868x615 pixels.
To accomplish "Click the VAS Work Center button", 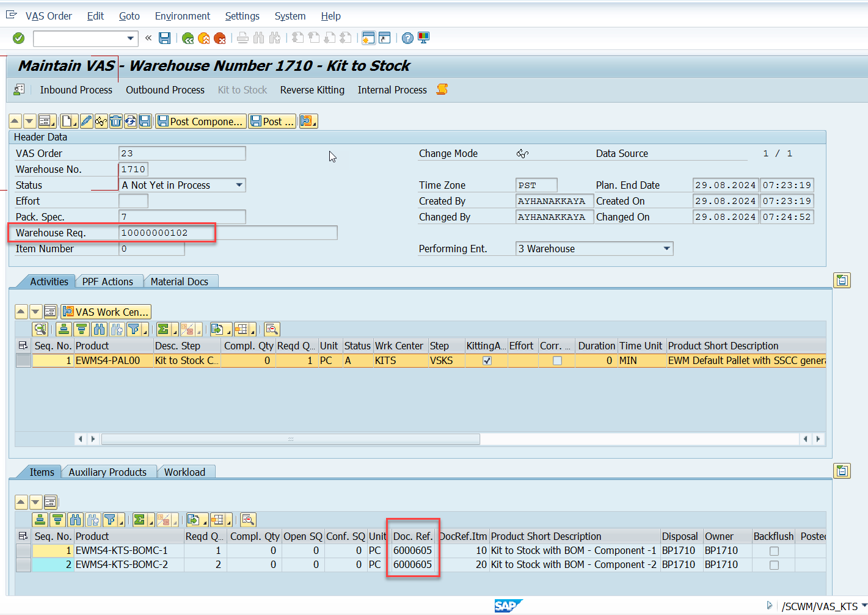I will pos(106,312).
